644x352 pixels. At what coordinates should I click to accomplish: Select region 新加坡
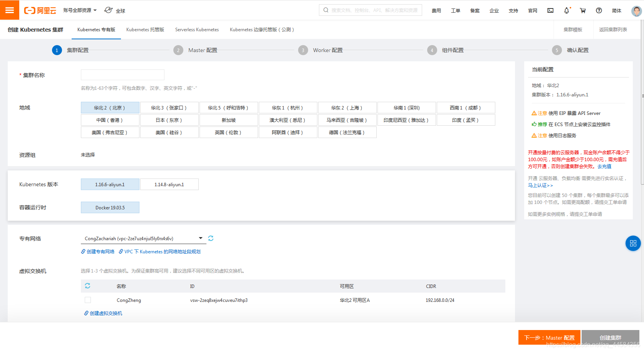[x=229, y=120]
